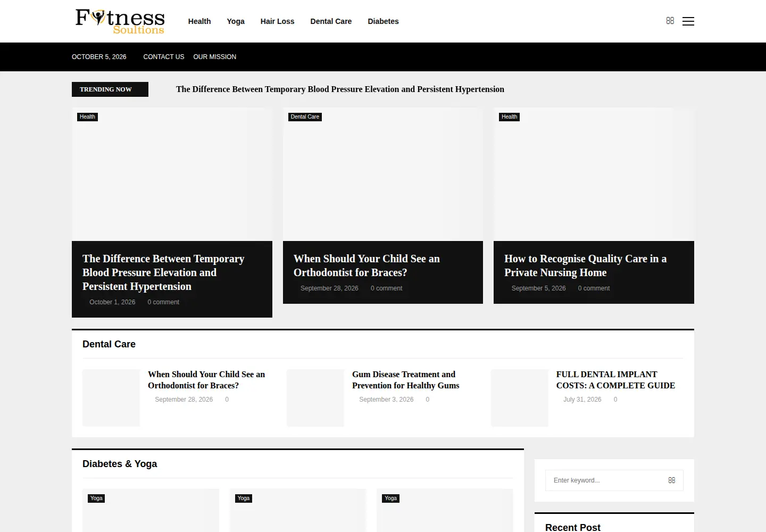Open featured article on temporary blood pressure elevation
766x532 pixels.
point(163,272)
